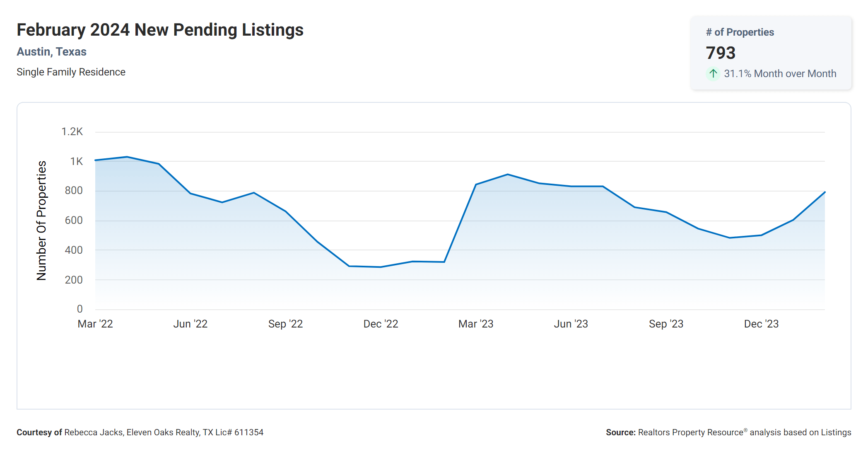Click the 1K y-axis label
Image resolution: width=868 pixels, height=456 pixels.
tap(76, 162)
